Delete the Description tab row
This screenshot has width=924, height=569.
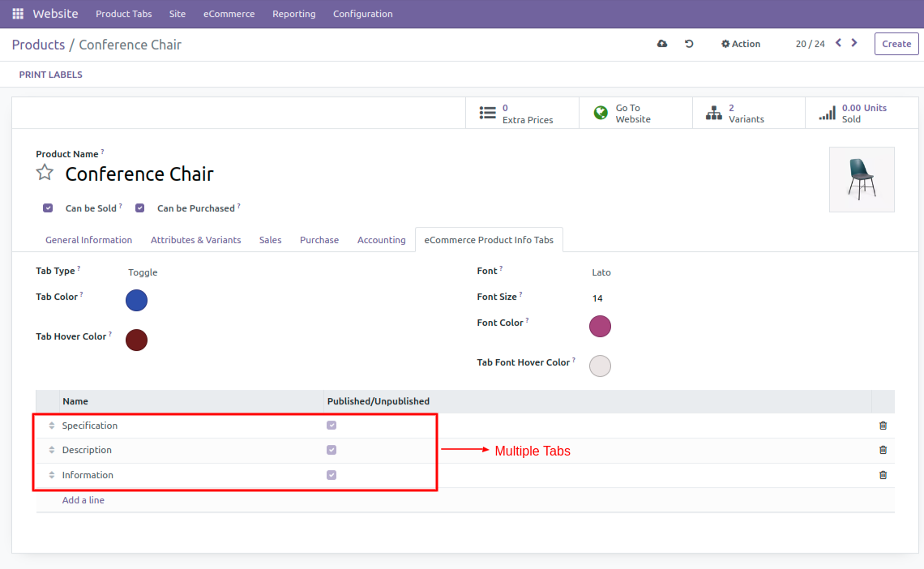click(x=883, y=450)
